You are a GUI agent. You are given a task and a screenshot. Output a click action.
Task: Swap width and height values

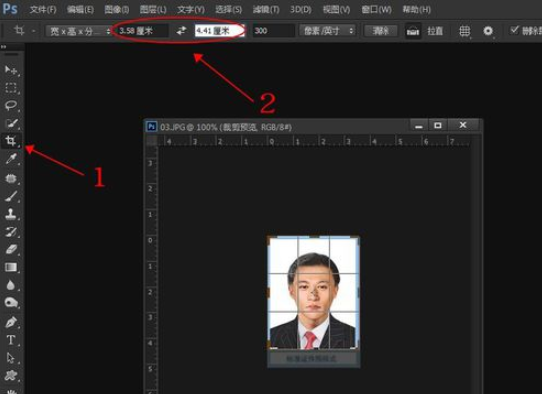coord(181,31)
